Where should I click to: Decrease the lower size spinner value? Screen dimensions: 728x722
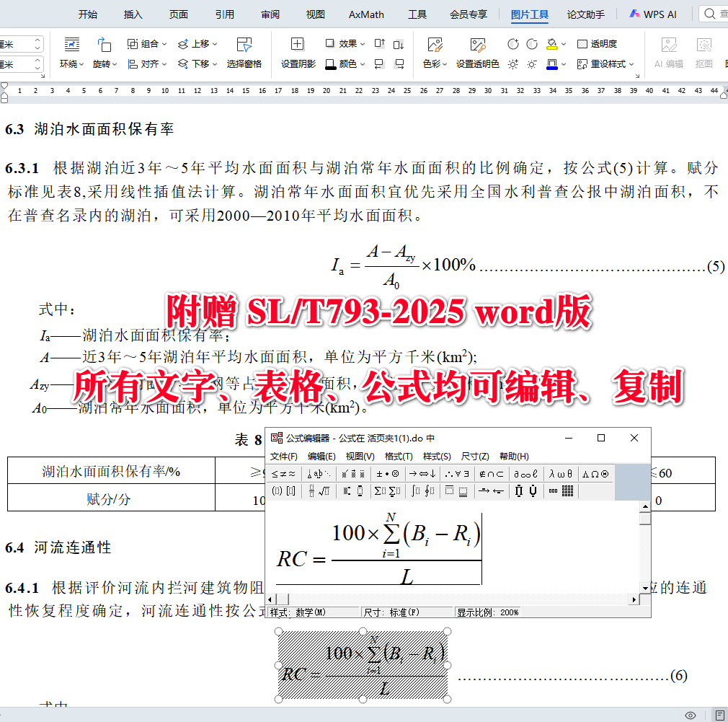[x=37, y=68]
